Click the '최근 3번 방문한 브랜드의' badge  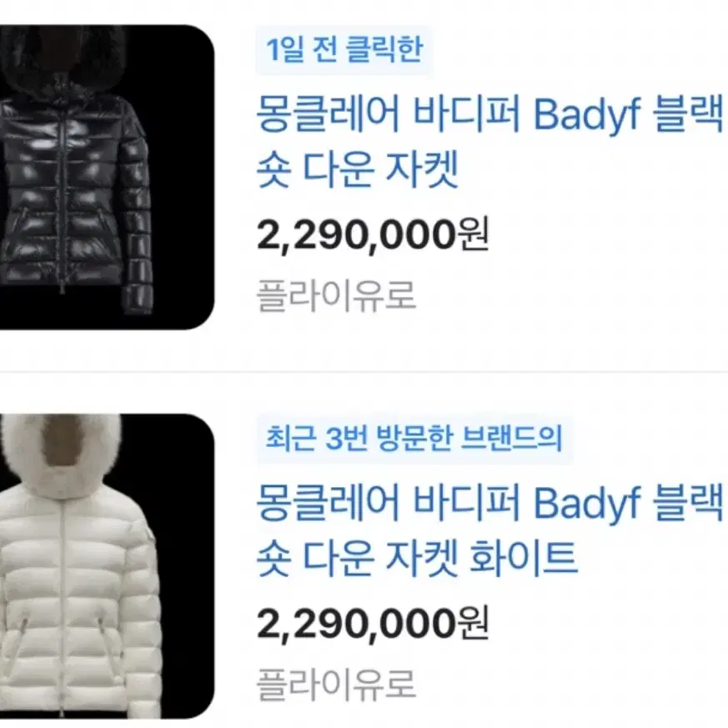414,439
